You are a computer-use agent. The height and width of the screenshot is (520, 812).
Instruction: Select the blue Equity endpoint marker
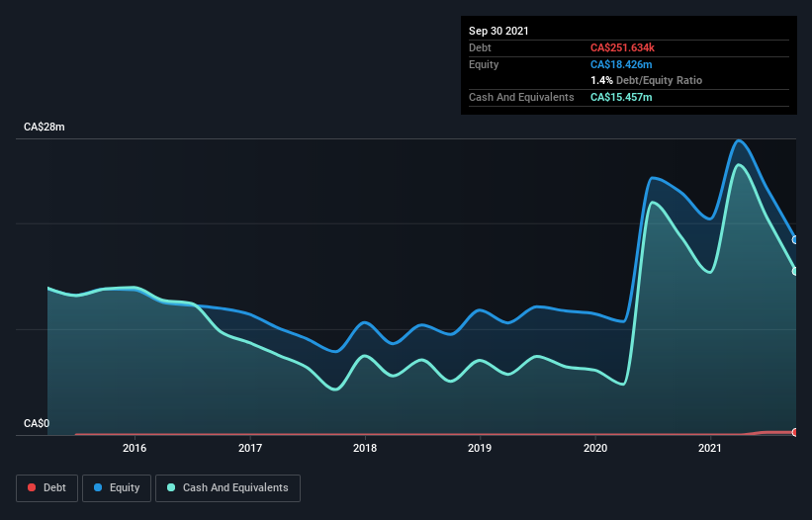click(795, 240)
